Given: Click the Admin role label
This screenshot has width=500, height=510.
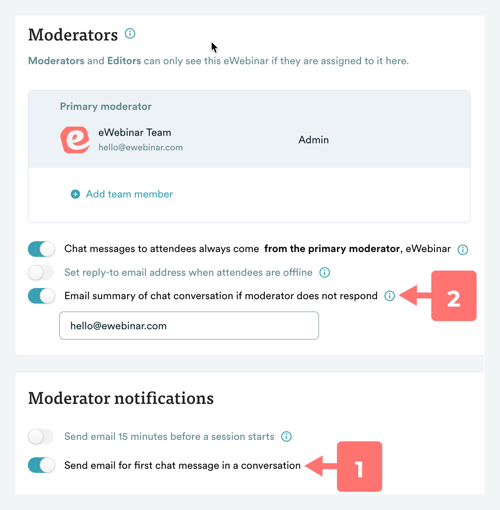Looking at the screenshot, I should 313,140.
